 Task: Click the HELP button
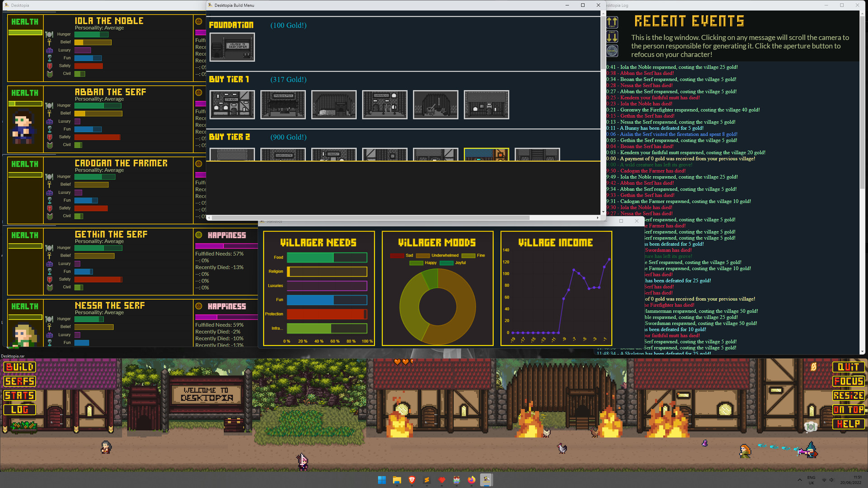[x=849, y=424]
